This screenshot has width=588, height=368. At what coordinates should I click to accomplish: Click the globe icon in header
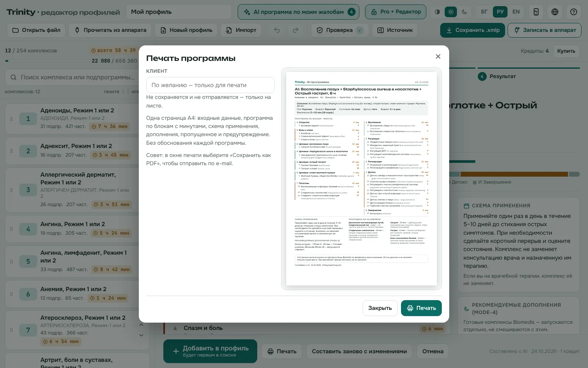tap(555, 12)
